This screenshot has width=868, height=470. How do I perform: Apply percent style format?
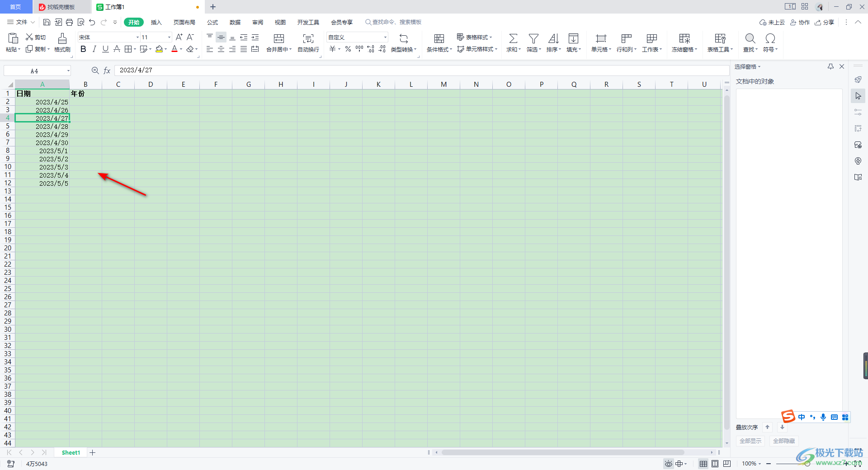(348, 49)
